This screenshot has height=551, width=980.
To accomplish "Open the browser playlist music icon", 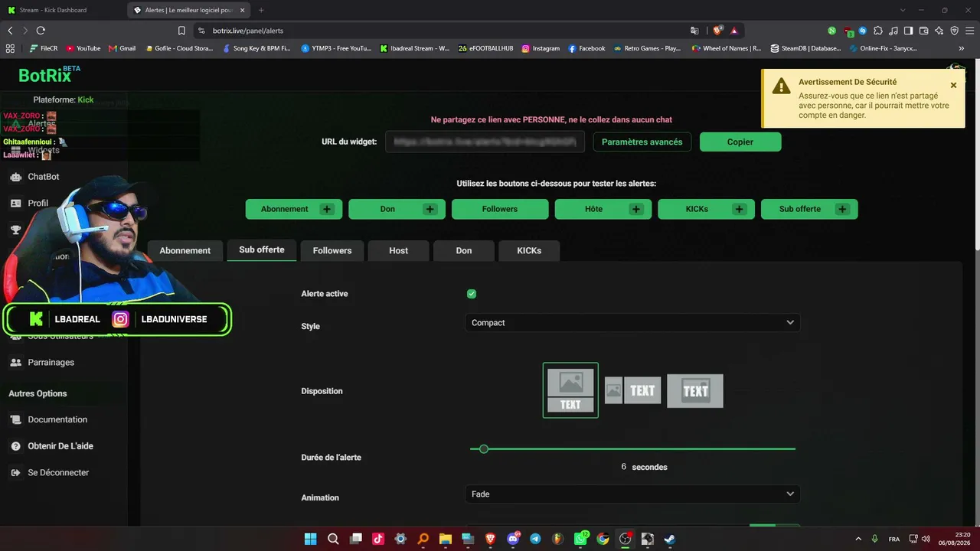I will 893,31.
